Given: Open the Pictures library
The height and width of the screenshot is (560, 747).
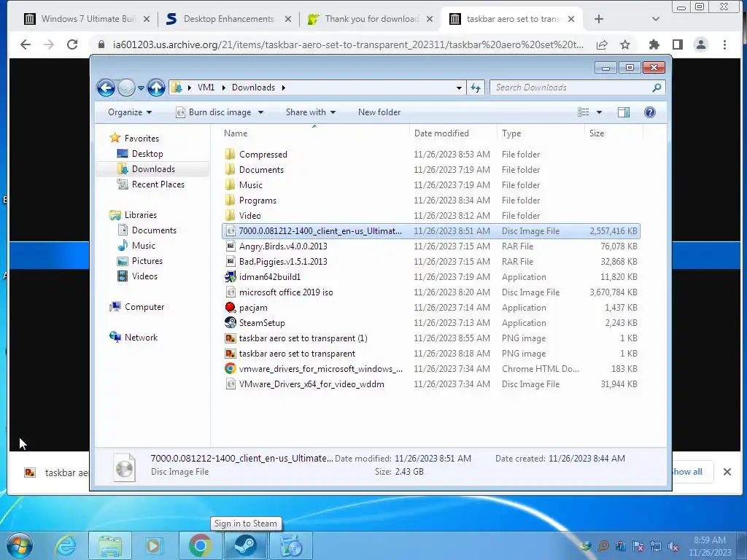Looking at the screenshot, I should click(147, 261).
